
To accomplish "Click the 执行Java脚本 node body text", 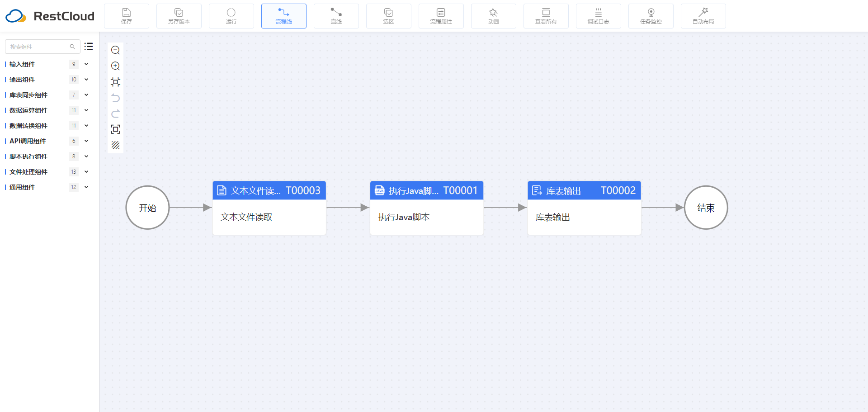I will click(404, 217).
